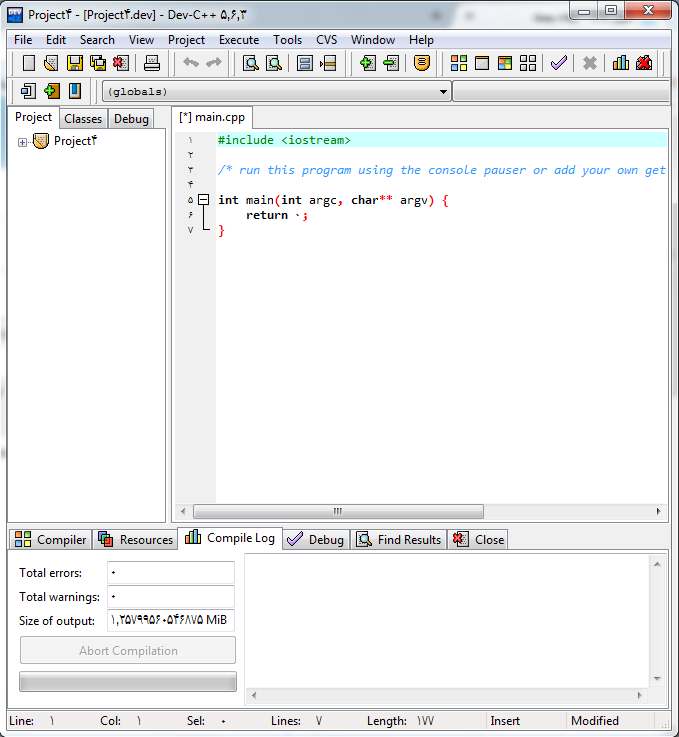
Task: Click the New source file icon in second toolbar row
Action: coord(29,91)
